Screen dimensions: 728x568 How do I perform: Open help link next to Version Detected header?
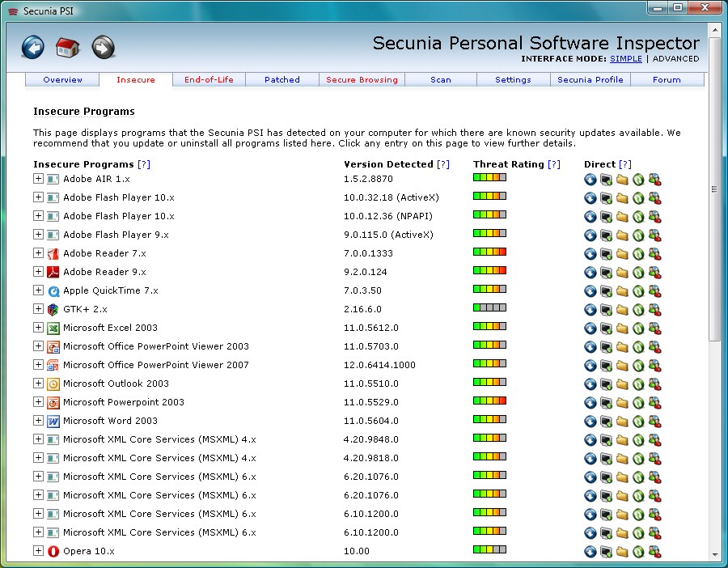443,164
